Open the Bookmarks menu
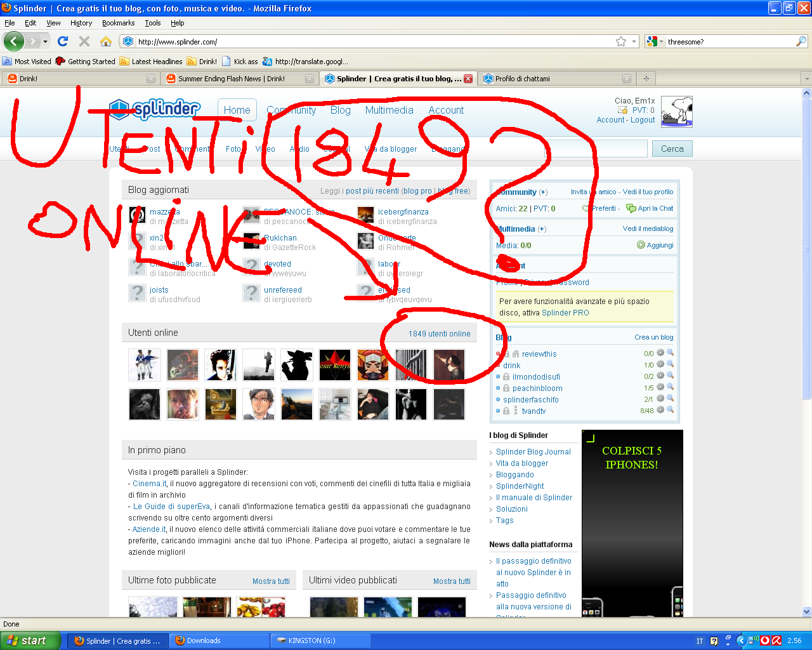812x650 pixels. [119, 23]
